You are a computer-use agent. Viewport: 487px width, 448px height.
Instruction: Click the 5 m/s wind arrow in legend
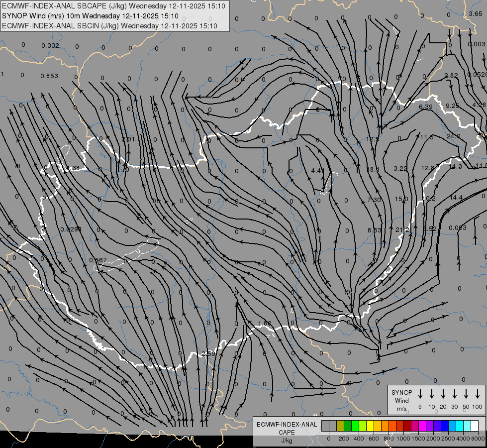[x=420, y=394]
